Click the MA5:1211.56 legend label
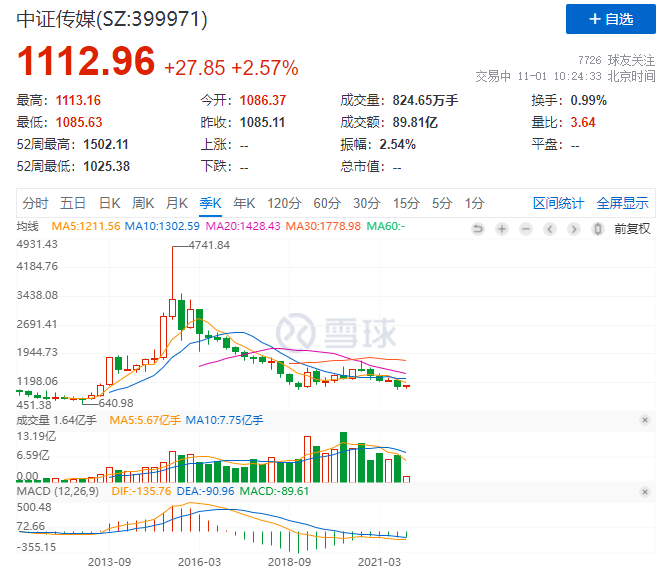The width and height of the screenshot is (671, 576). tap(86, 226)
